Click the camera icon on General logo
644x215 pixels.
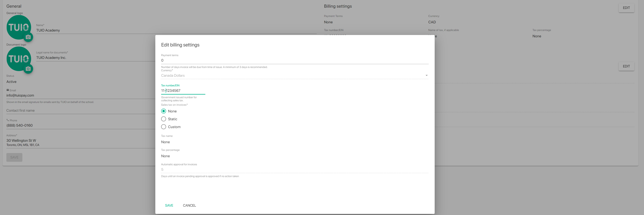[28, 37]
